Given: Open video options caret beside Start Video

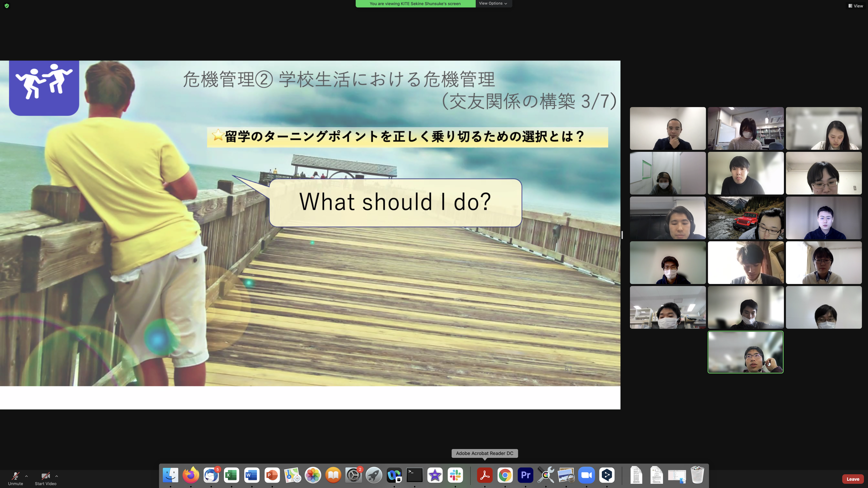Looking at the screenshot, I should point(57,476).
